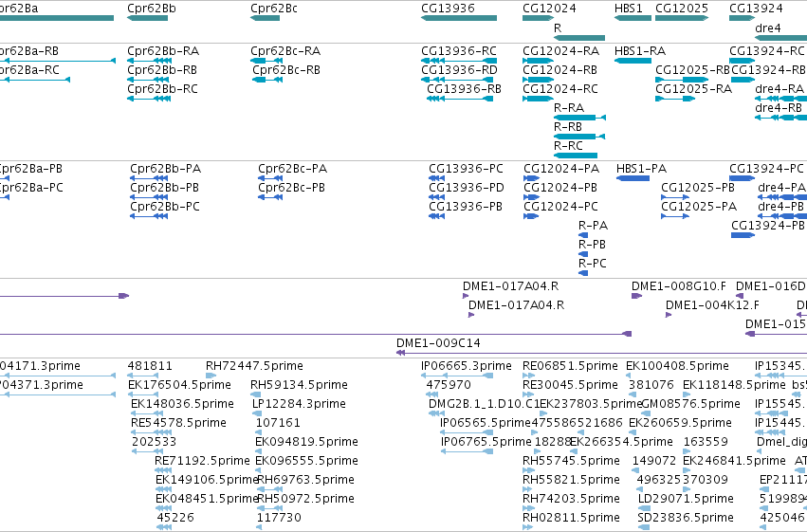Select EST label 202533
The width and height of the screenshot is (807, 532).
pos(154,443)
